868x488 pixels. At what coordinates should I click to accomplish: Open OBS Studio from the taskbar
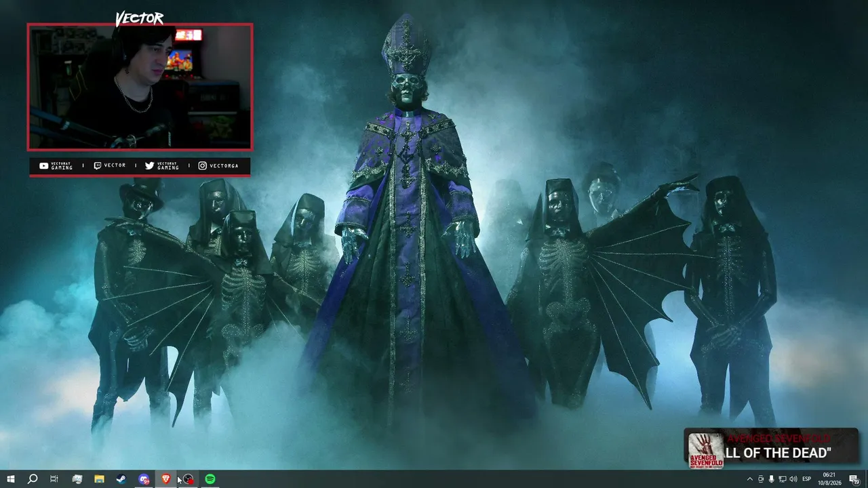tap(189, 479)
